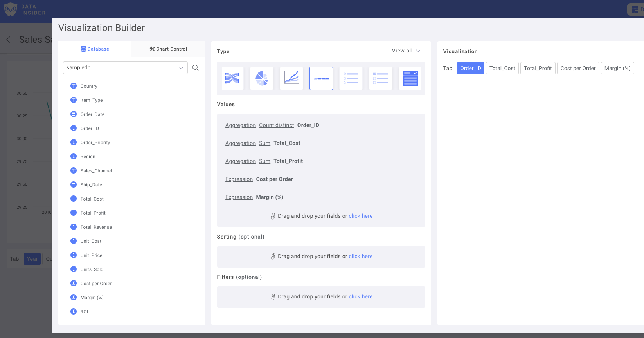
Task: Open the sampledb database dropdown
Action: point(125,68)
